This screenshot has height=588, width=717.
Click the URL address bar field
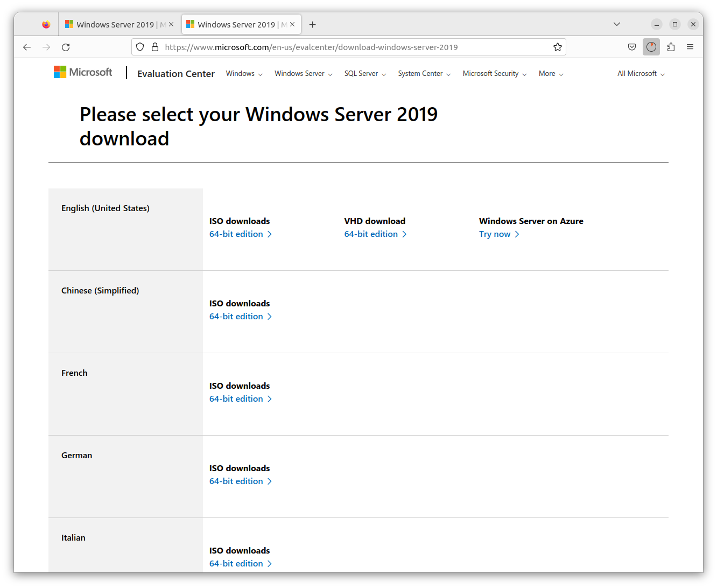tap(350, 47)
